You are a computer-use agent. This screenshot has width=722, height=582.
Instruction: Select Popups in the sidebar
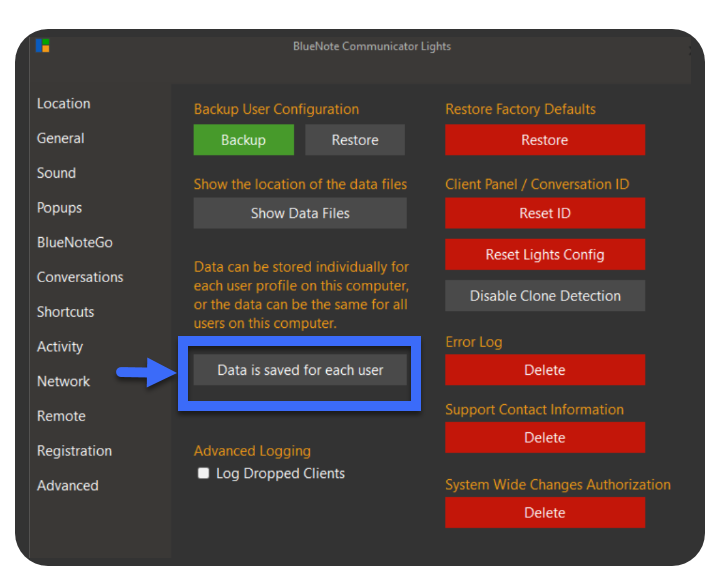pyautogui.click(x=59, y=208)
